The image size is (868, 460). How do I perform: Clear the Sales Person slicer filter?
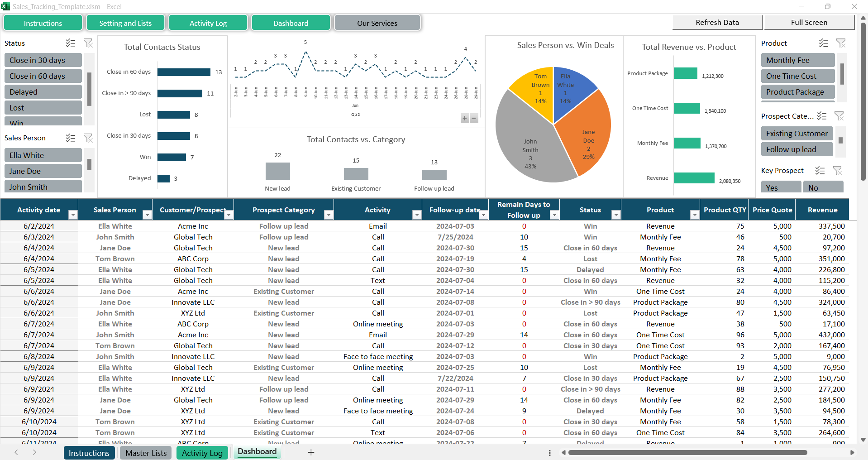click(88, 138)
